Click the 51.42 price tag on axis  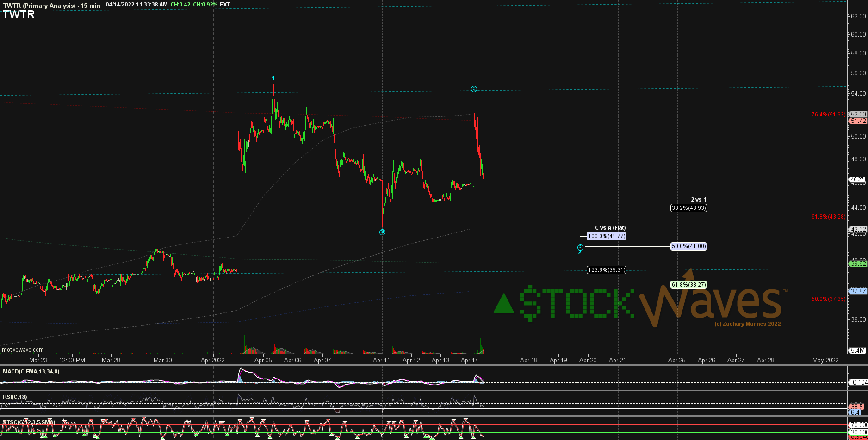tap(858, 121)
